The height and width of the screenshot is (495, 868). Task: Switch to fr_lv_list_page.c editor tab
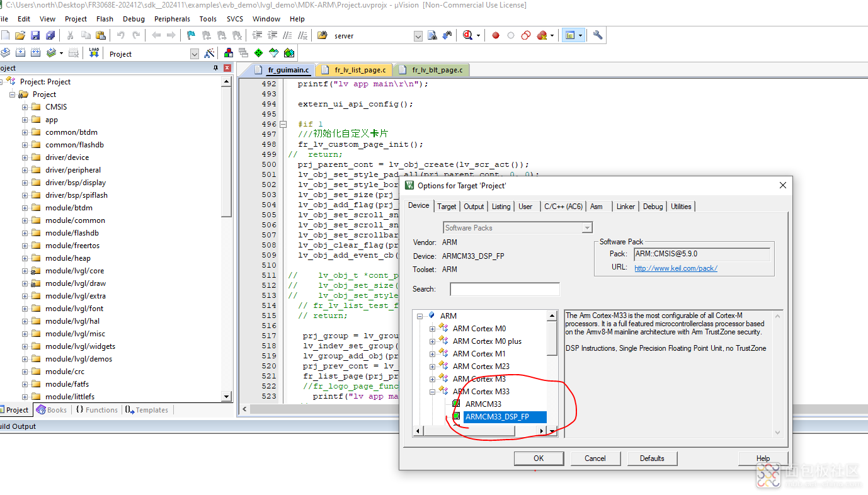(x=354, y=70)
